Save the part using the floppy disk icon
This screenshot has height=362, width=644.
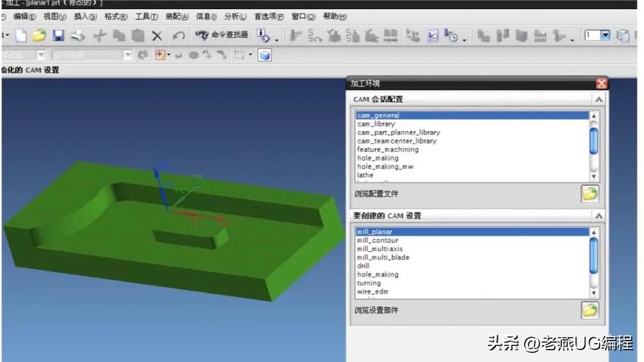point(58,36)
